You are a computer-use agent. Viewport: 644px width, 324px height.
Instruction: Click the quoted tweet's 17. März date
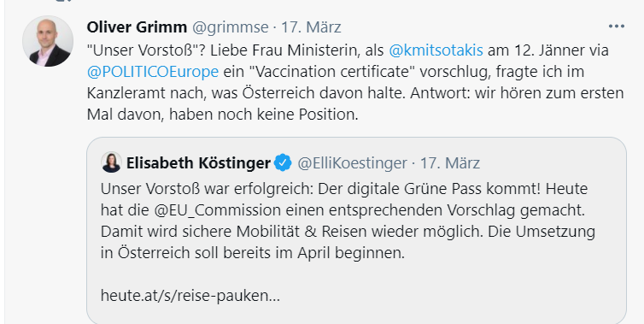tap(450, 163)
